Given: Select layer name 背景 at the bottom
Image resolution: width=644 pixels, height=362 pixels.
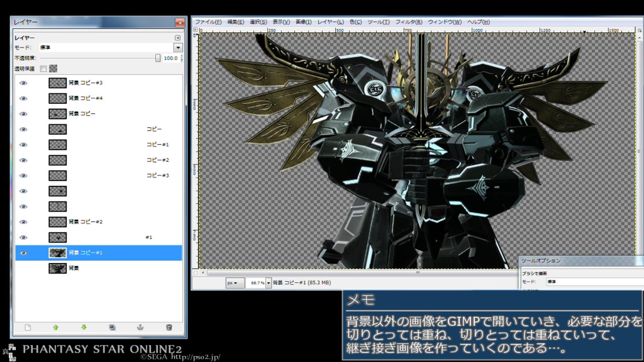Looking at the screenshot, I should [74, 268].
